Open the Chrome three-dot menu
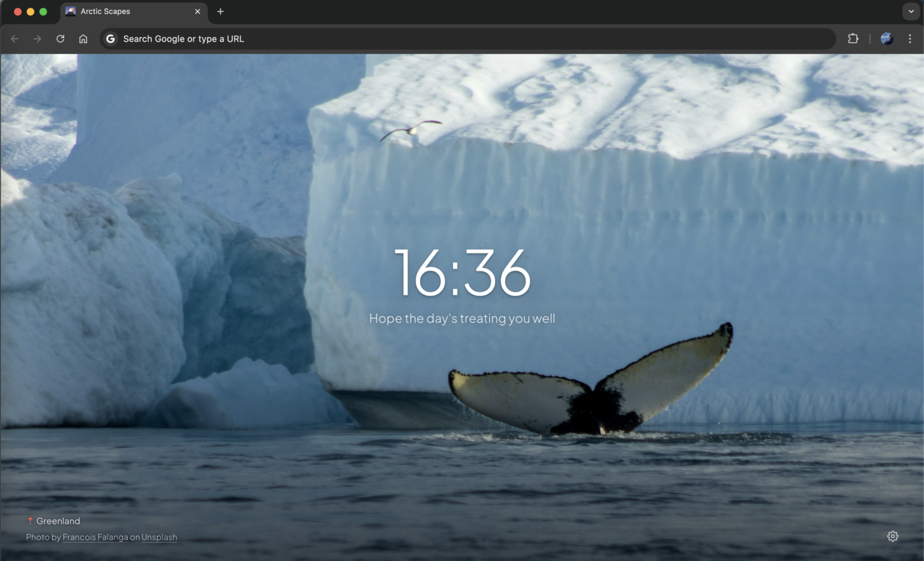The image size is (924, 561). click(910, 39)
